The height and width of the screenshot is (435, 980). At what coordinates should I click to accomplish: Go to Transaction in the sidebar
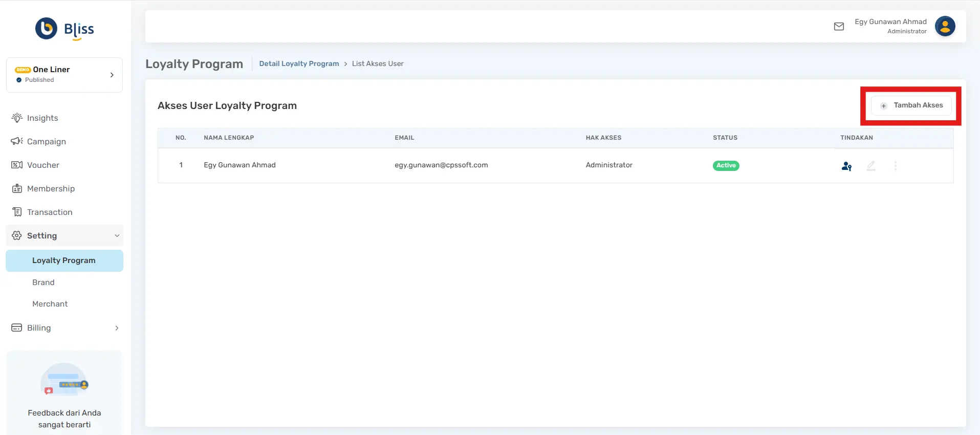[x=50, y=212]
